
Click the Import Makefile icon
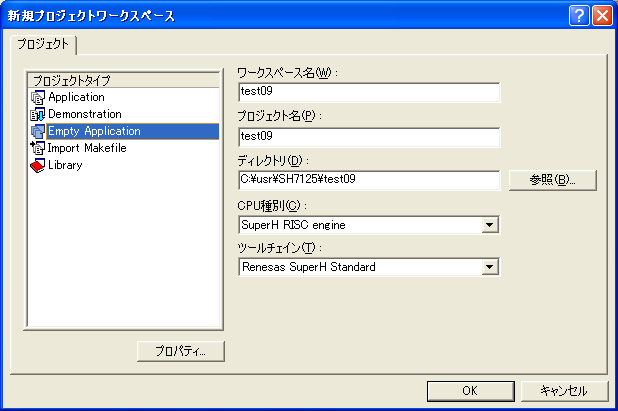click(38, 148)
